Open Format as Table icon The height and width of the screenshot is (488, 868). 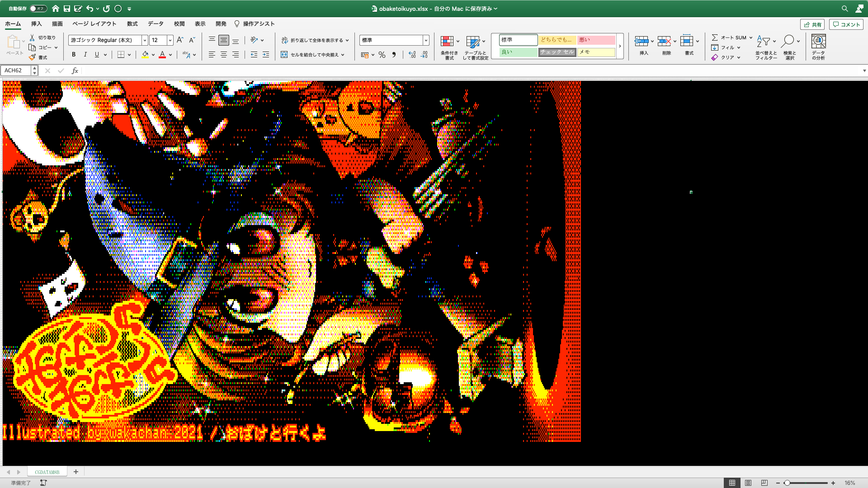pos(473,42)
